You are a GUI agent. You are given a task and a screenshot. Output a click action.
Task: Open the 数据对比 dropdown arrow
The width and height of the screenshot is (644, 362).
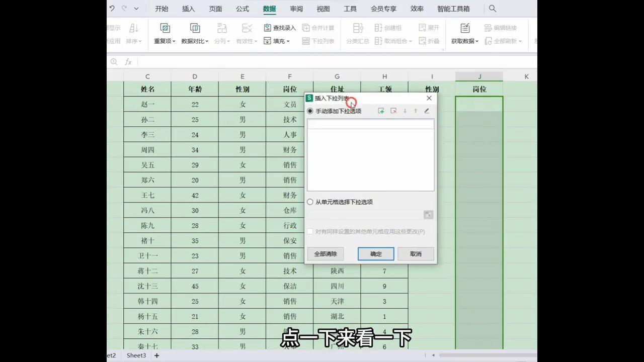click(207, 41)
